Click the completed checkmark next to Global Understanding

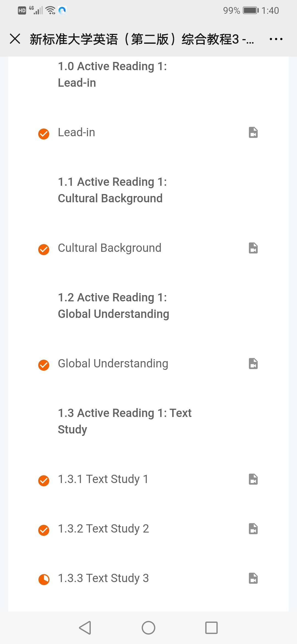click(44, 365)
